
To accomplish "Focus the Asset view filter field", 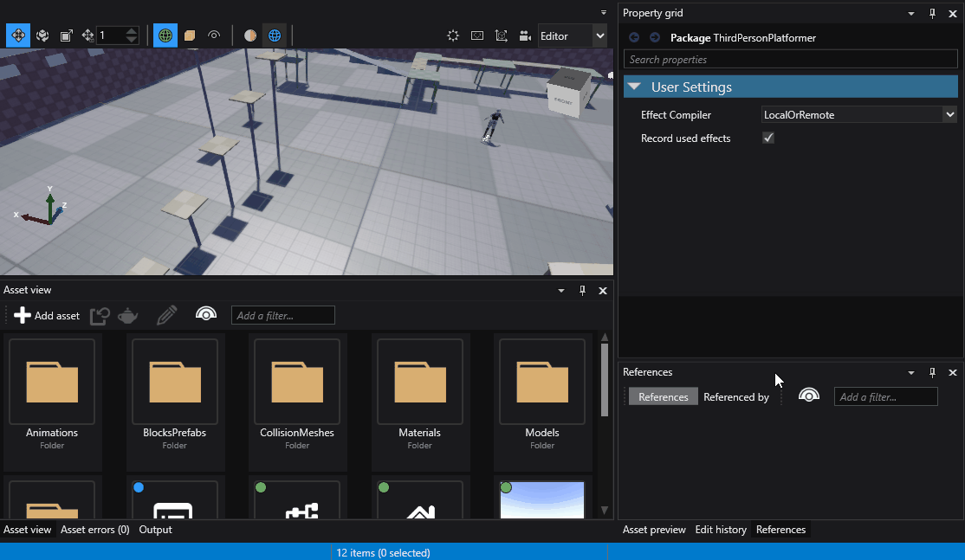I will click(283, 315).
